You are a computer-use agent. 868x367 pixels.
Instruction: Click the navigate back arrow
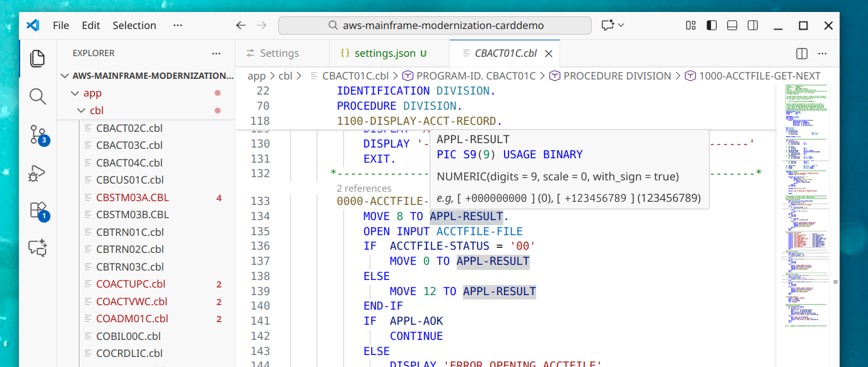coord(240,25)
